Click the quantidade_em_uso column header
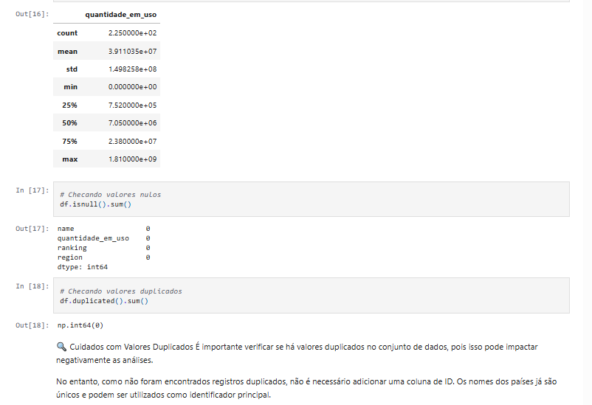 click(120, 15)
